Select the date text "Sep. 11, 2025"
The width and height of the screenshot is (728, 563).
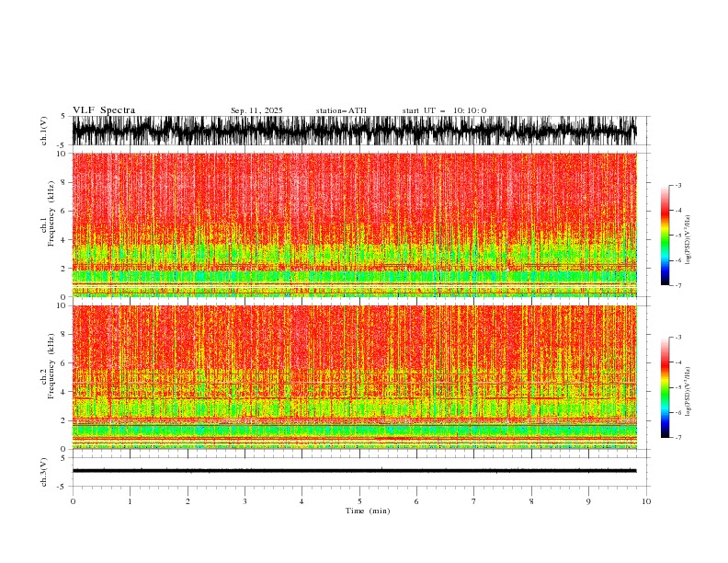tap(256, 110)
